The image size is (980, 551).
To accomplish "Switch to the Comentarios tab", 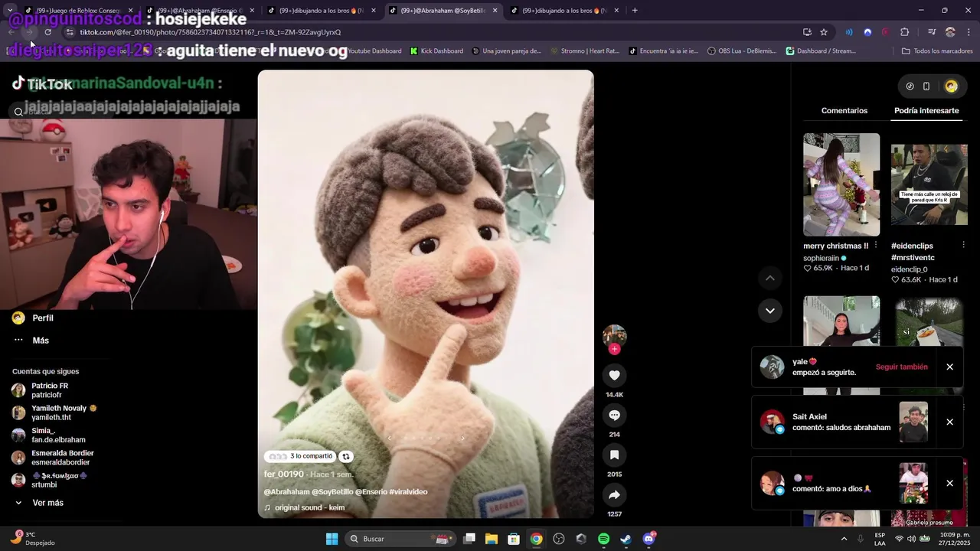I will [x=844, y=110].
